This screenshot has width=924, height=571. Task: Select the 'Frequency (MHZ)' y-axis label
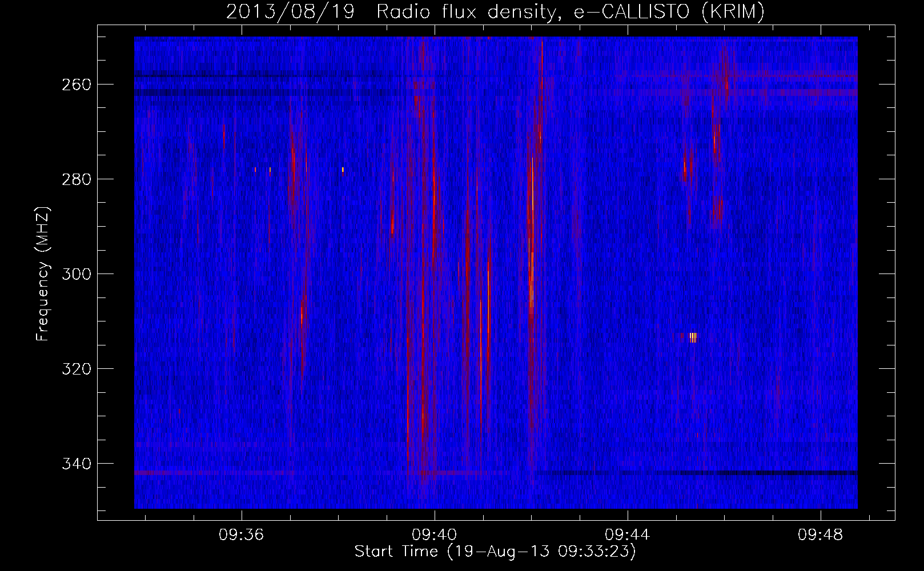pyautogui.click(x=43, y=274)
